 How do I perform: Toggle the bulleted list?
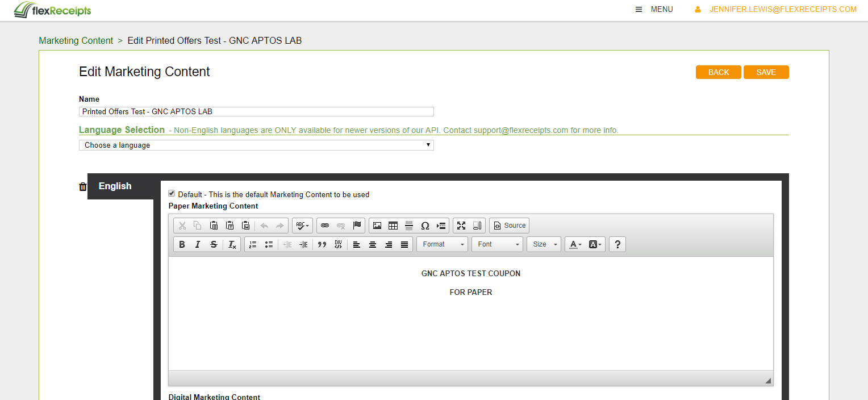[x=269, y=244]
